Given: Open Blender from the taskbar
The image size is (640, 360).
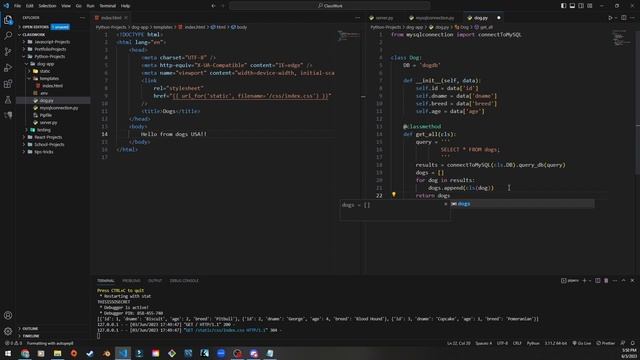Looking at the screenshot, I should [x=106, y=353].
